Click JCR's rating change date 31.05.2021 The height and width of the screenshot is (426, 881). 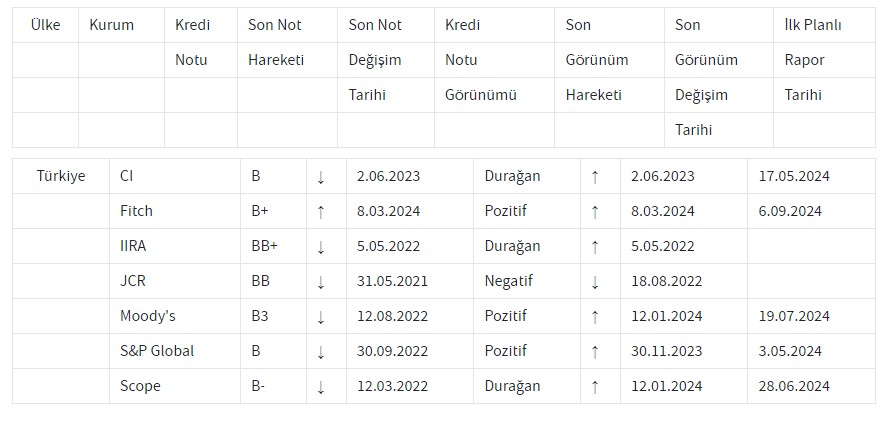click(x=392, y=281)
